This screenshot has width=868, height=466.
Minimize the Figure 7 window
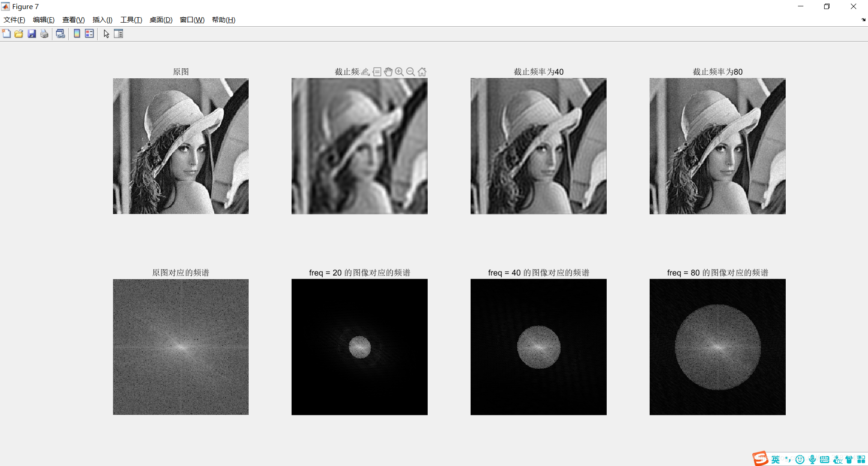[x=801, y=6]
